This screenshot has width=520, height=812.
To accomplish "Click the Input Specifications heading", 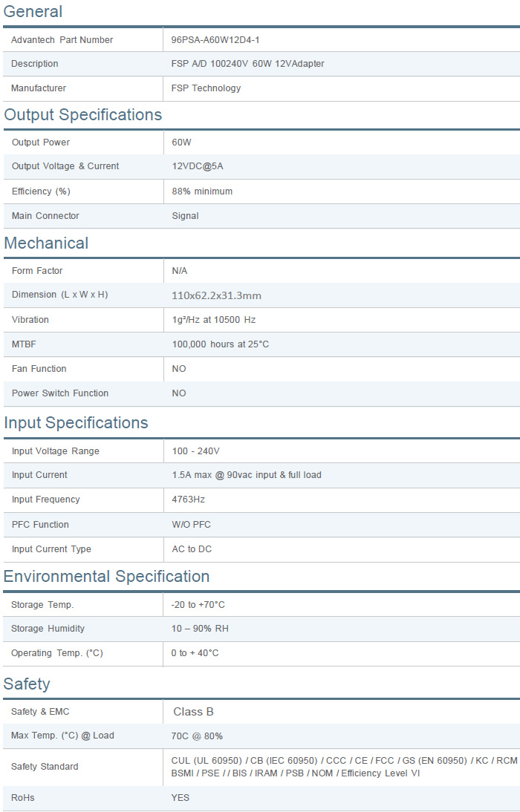I will tap(76, 423).
